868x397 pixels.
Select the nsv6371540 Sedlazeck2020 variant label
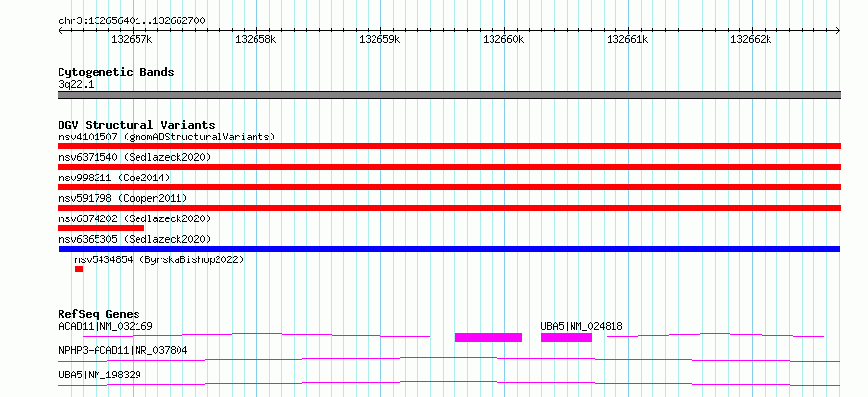(x=135, y=157)
